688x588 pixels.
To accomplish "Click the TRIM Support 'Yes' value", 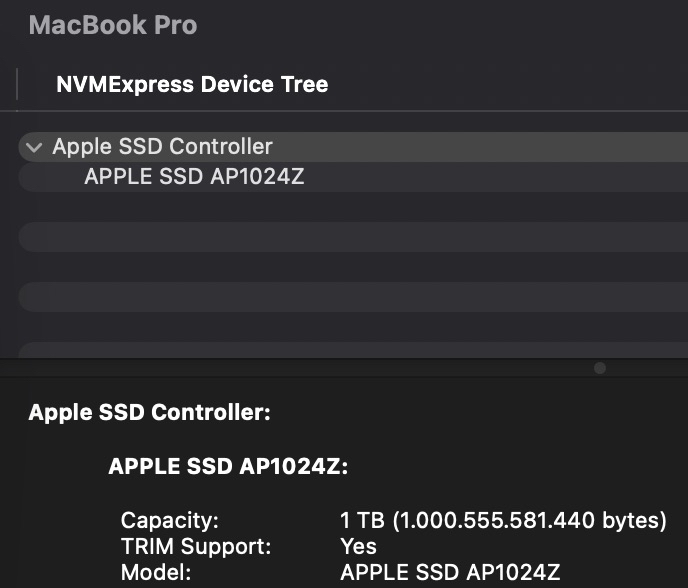I will pos(359,546).
